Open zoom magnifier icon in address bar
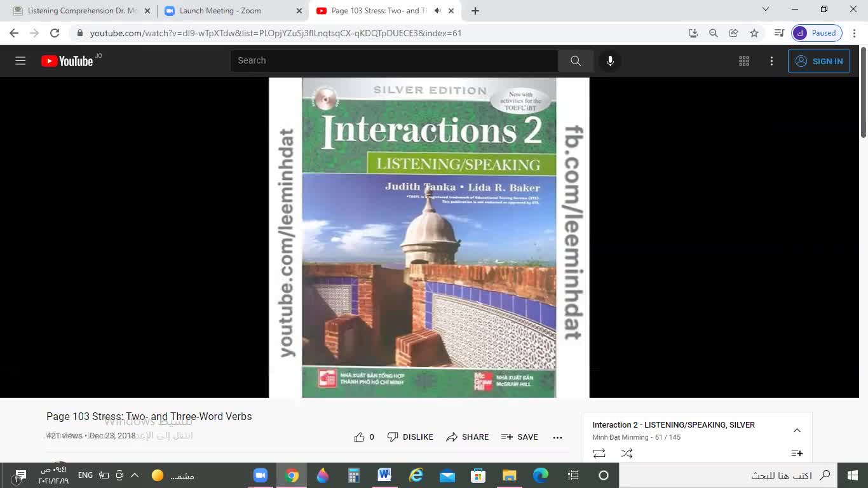The image size is (868, 488). (x=714, y=33)
